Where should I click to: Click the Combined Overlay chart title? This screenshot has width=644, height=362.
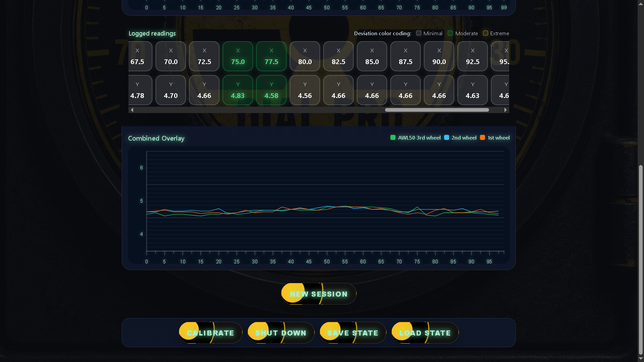(156, 138)
